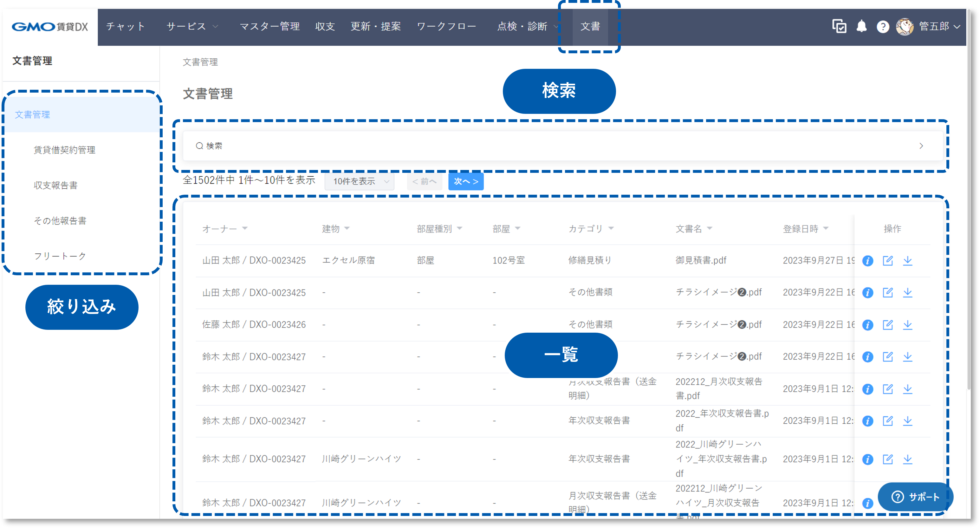Click the task checklist icon in the header
Viewport: 980px width, 528px height.
[x=839, y=26]
